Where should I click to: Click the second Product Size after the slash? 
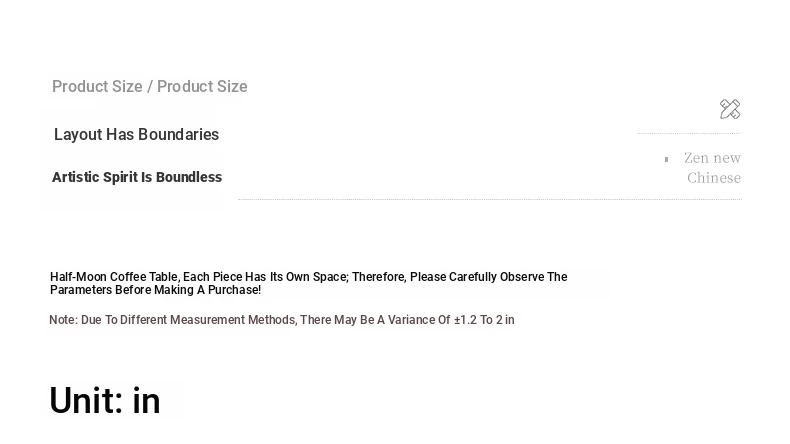tap(202, 86)
